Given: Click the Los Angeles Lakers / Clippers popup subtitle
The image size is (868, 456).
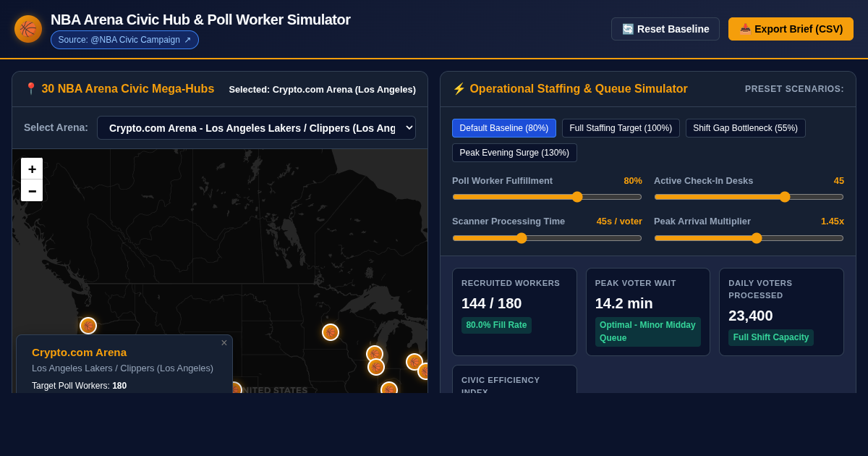Looking at the screenshot, I should point(123,368).
